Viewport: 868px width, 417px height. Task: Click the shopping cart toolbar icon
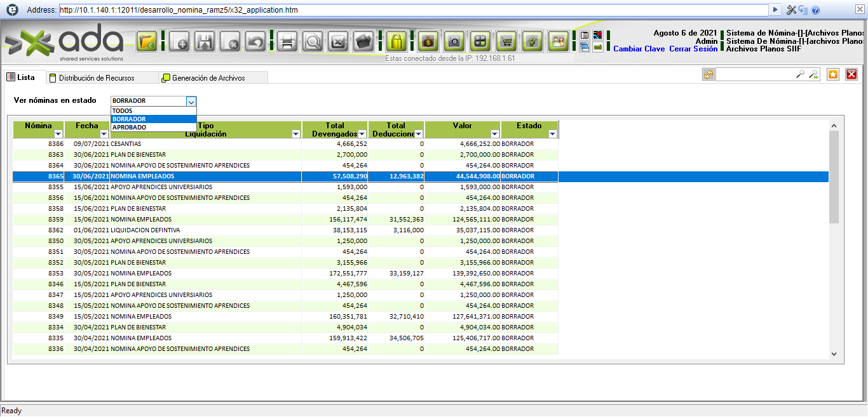[x=506, y=42]
